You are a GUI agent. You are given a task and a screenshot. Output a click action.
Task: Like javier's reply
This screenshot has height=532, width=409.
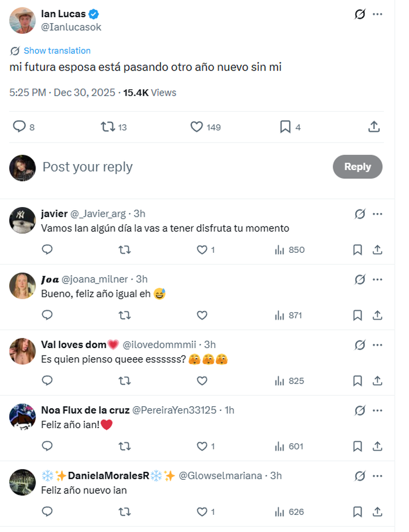(202, 250)
